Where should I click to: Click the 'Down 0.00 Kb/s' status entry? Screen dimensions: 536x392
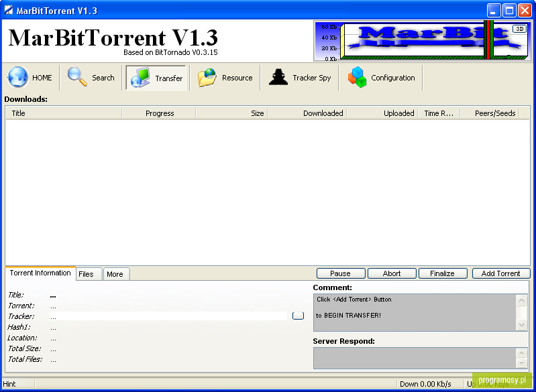coord(425,384)
